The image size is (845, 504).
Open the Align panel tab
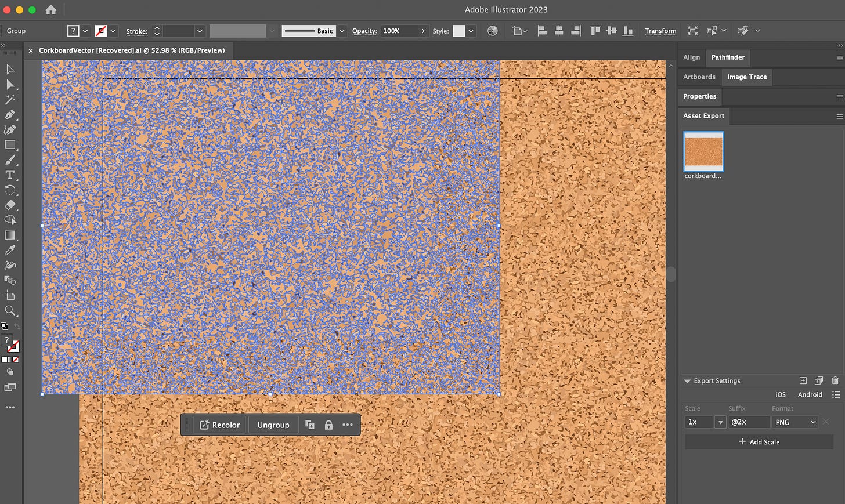pos(691,57)
